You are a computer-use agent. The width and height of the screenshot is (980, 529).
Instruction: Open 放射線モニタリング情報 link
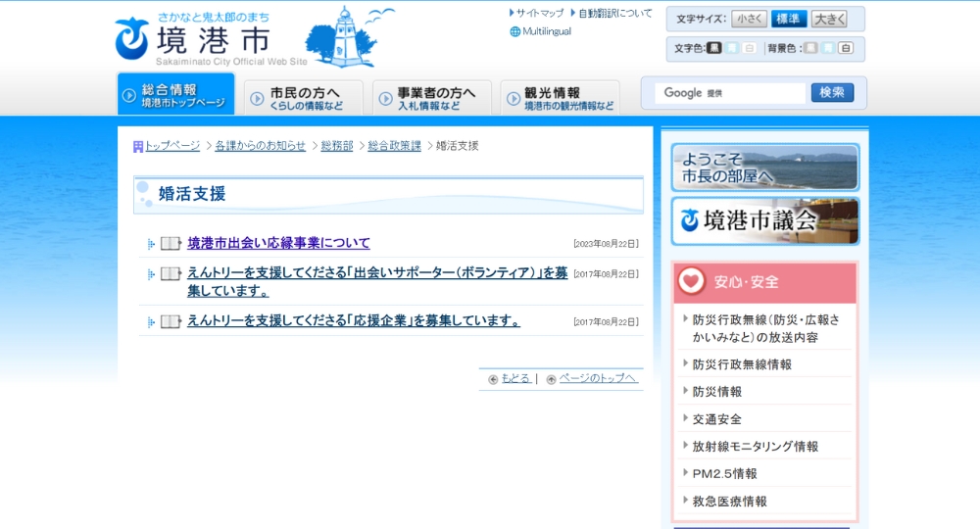(755, 447)
